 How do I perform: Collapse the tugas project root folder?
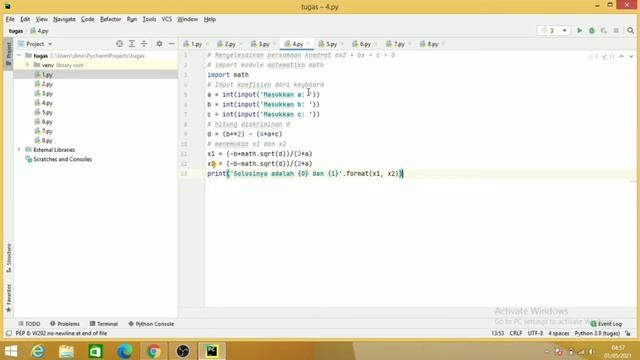(x=19, y=56)
